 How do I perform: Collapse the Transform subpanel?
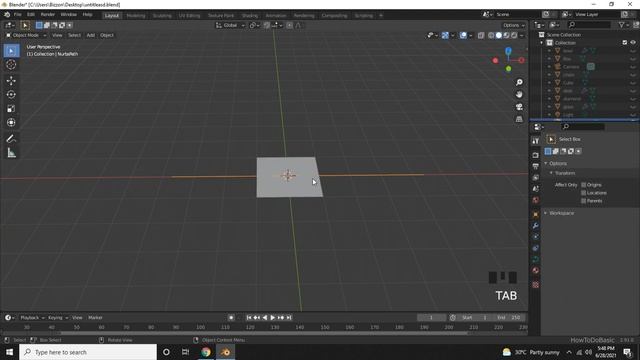point(551,173)
